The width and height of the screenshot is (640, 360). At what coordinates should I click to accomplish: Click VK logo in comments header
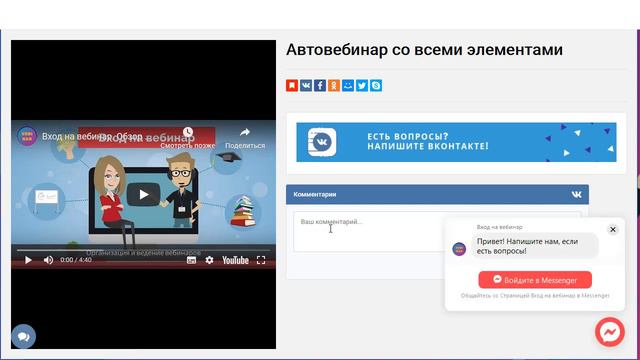(x=576, y=194)
